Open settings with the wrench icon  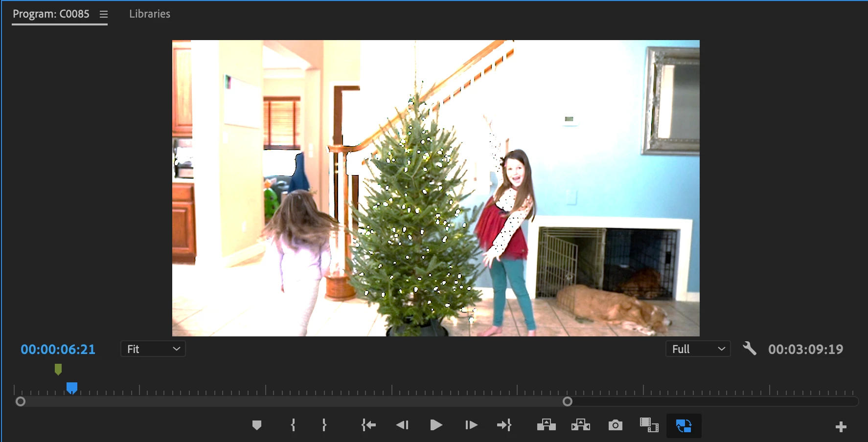click(750, 349)
